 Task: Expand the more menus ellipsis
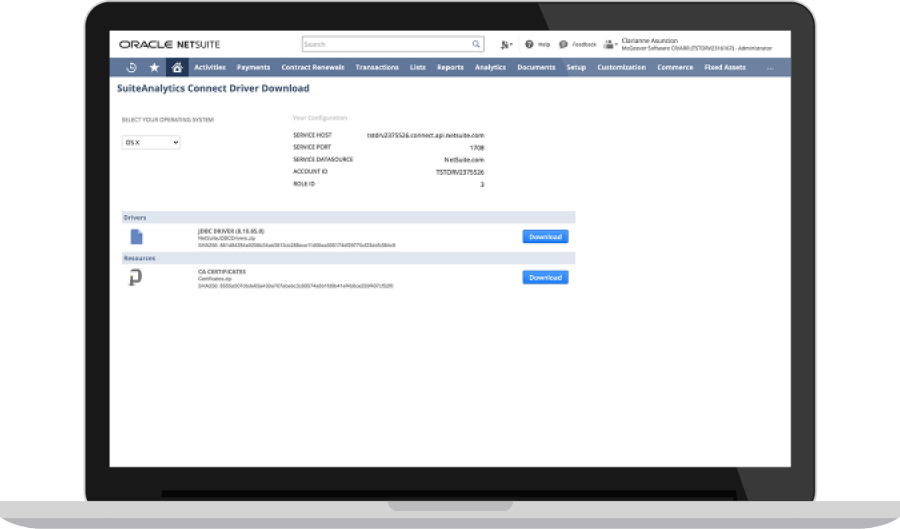click(x=770, y=68)
